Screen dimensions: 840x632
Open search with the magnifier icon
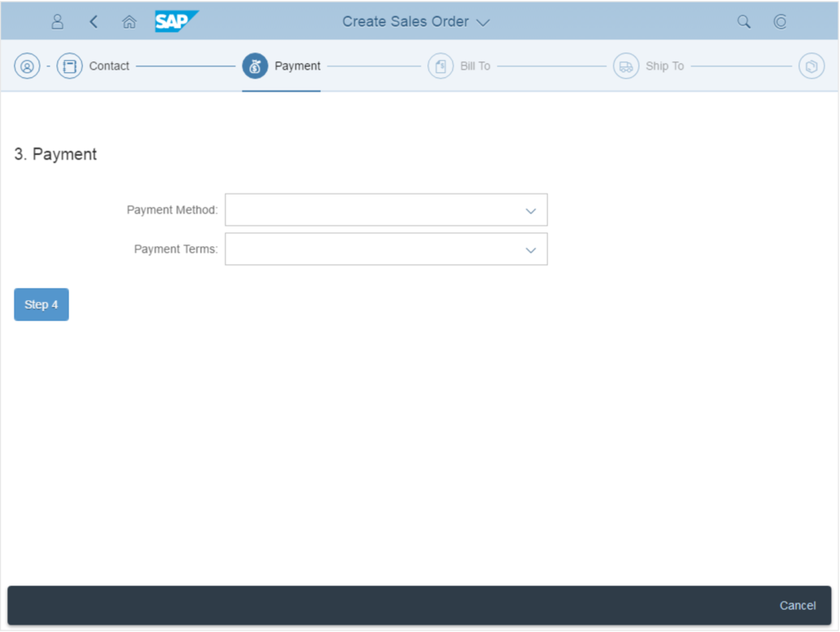[744, 22]
